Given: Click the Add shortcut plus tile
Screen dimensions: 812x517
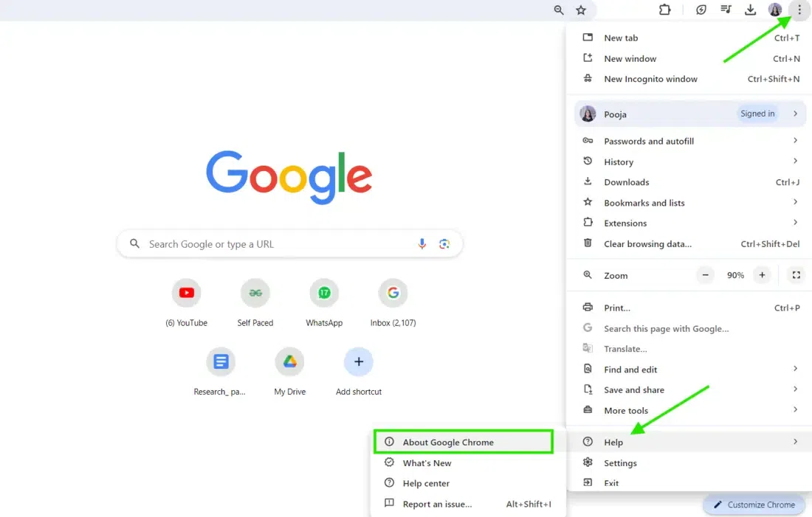Looking at the screenshot, I should [358, 372].
